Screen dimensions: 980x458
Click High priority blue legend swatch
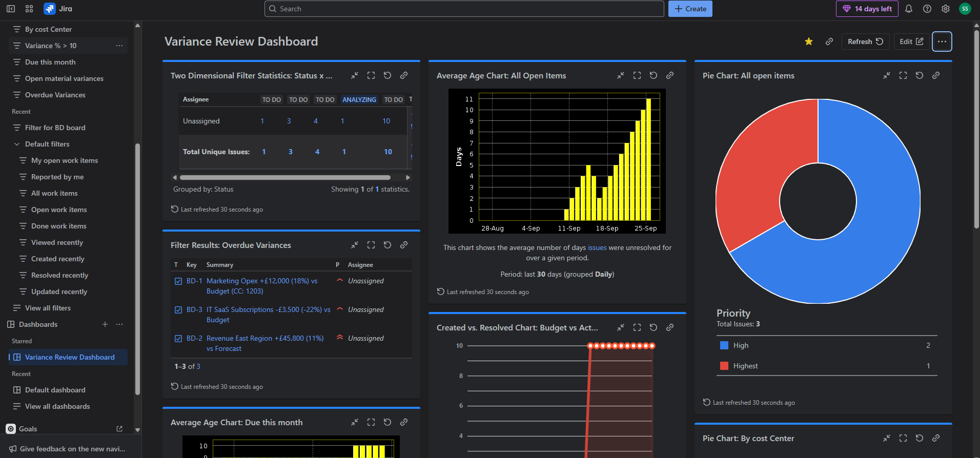724,345
